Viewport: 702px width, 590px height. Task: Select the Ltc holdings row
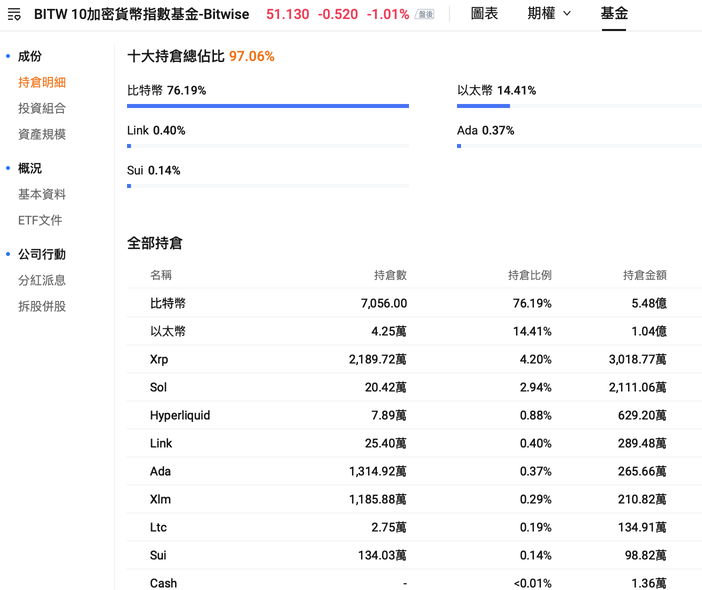(x=414, y=527)
